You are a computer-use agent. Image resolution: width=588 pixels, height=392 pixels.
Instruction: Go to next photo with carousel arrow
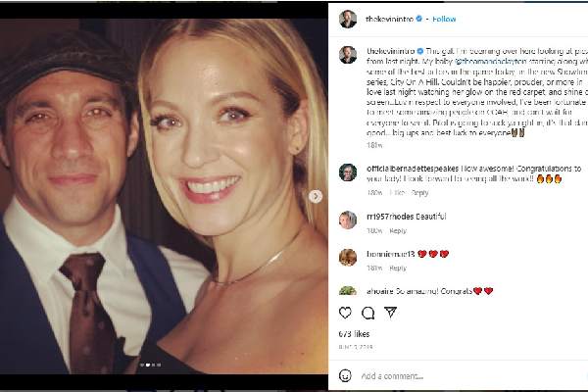tap(316, 196)
